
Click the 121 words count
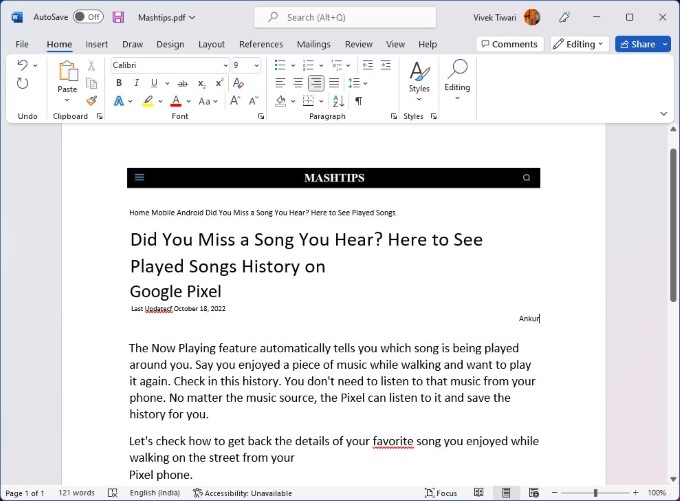pos(76,493)
